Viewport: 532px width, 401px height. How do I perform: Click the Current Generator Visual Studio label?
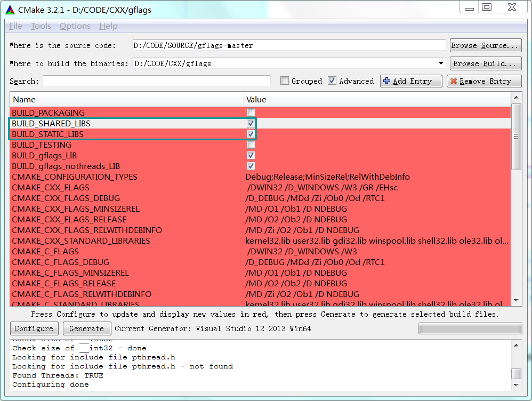pyautogui.click(x=213, y=328)
